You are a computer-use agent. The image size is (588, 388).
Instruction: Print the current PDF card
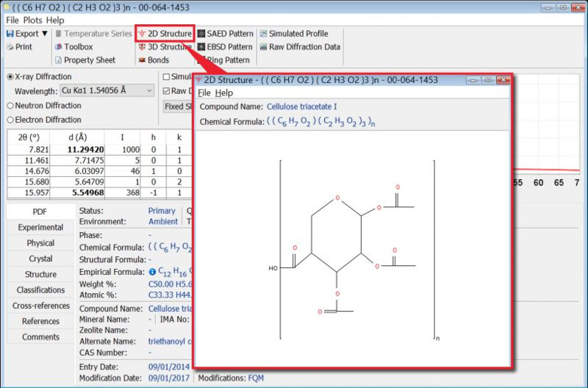pos(19,47)
